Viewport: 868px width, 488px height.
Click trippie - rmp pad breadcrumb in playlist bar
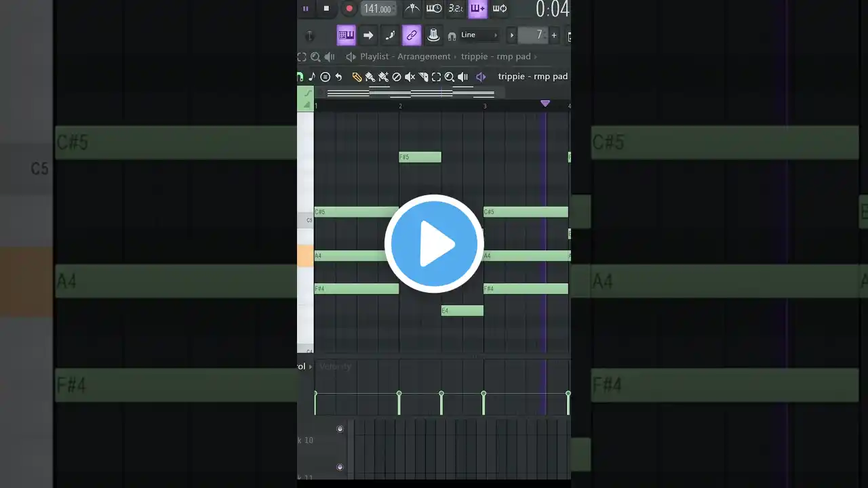tap(496, 57)
